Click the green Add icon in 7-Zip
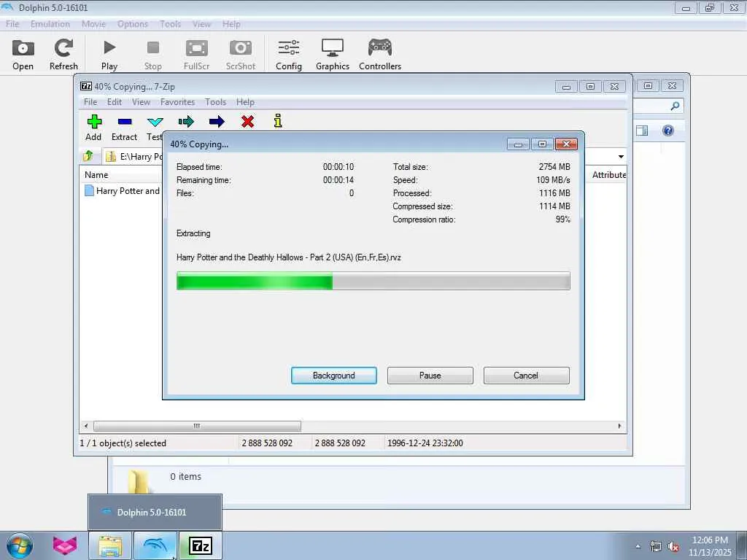 point(94,122)
